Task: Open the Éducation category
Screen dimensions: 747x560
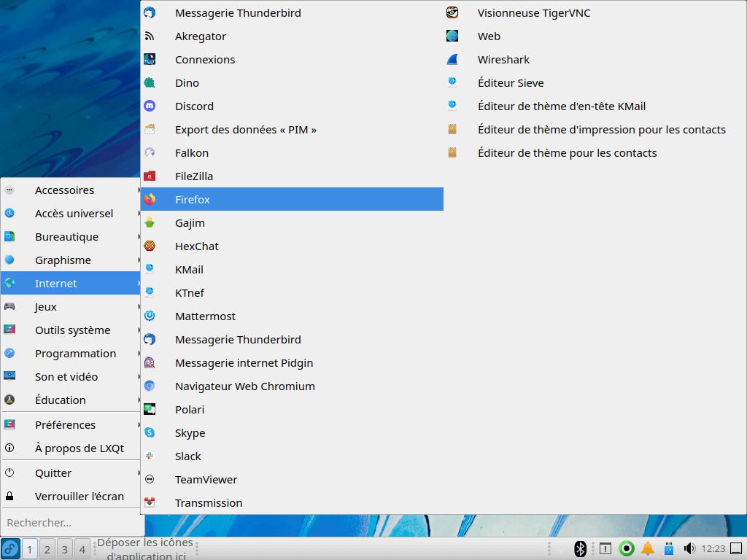Action: [71, 400]
